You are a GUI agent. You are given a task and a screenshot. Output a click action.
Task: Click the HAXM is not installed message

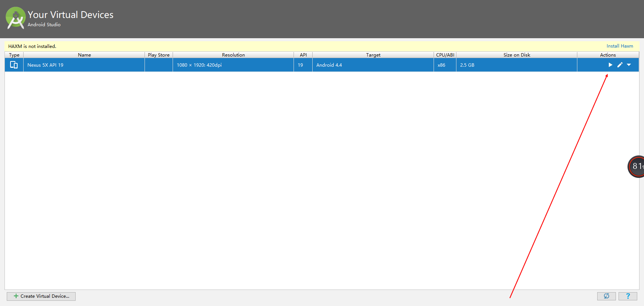point(32,46)
